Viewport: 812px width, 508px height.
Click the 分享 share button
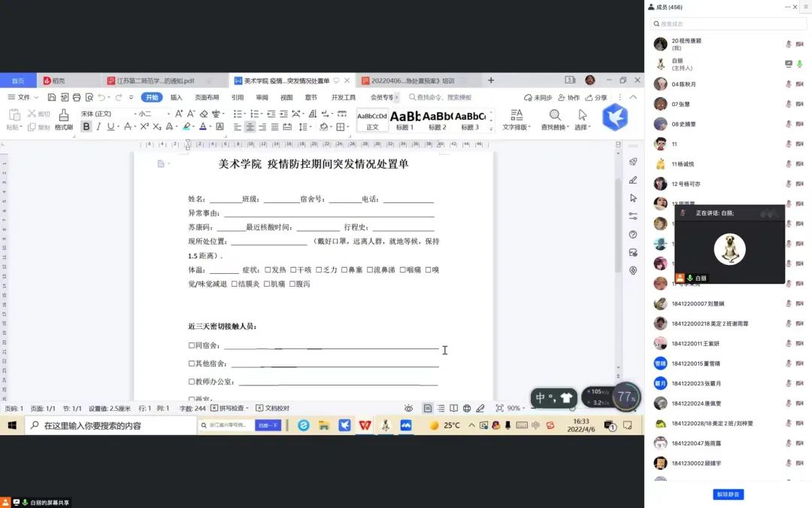click(x=596, y=98)
